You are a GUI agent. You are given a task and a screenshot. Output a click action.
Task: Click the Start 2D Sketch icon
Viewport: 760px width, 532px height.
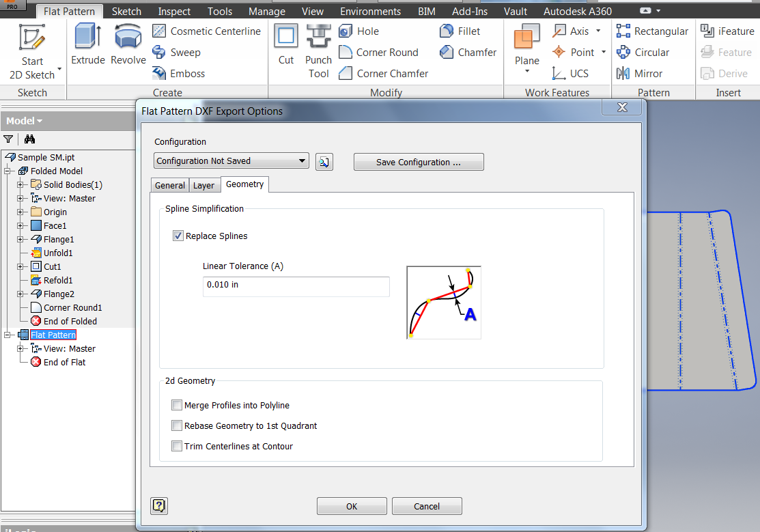tap(32, 38)
